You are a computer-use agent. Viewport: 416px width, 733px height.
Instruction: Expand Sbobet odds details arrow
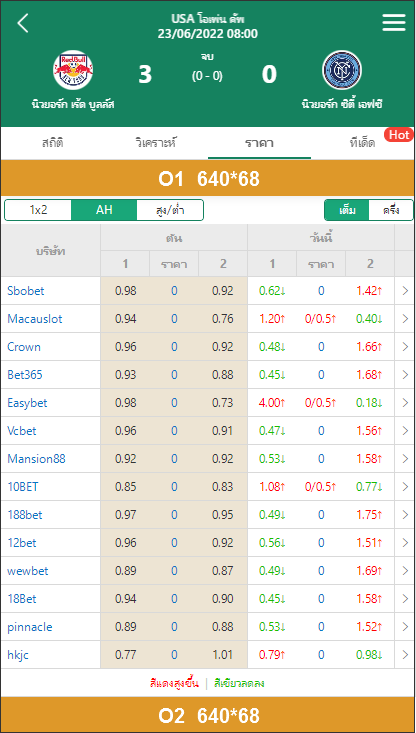point(405,291)
